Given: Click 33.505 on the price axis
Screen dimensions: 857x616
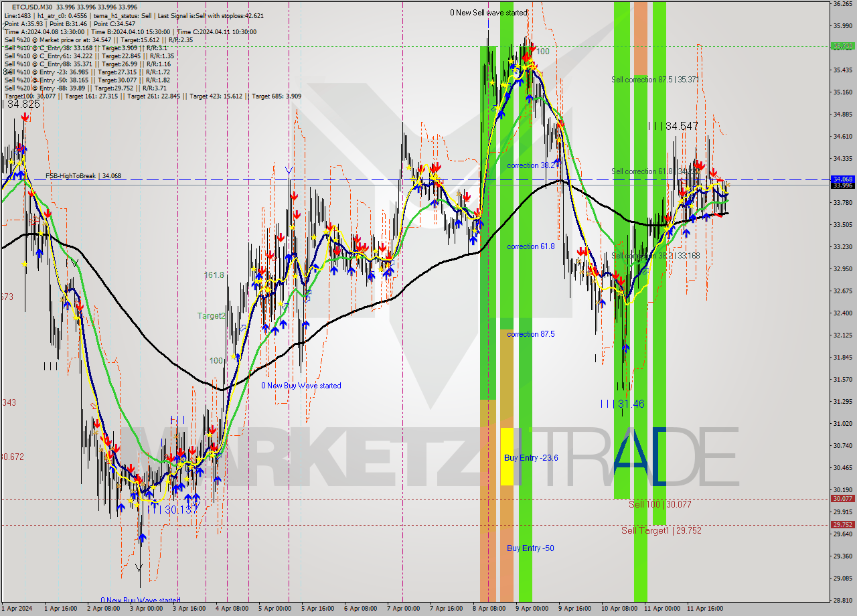Looking at the screenshot, I should pos(842,225).
